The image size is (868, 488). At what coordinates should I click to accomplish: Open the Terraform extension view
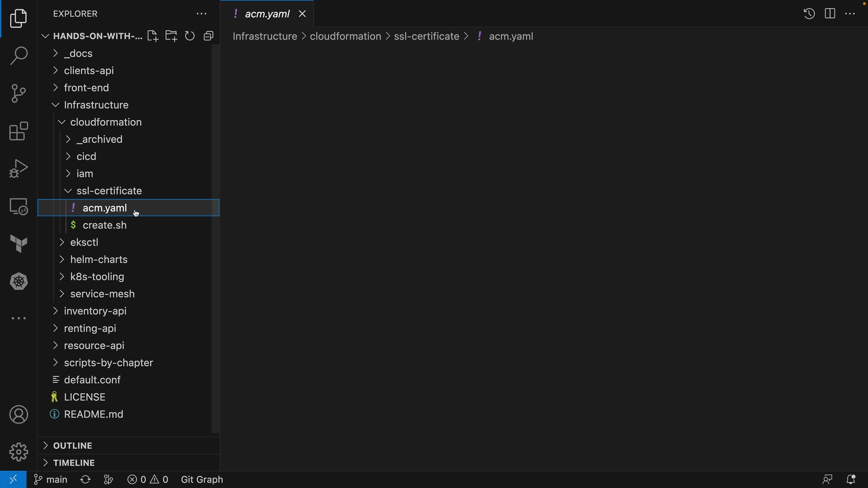coord(19,244)
